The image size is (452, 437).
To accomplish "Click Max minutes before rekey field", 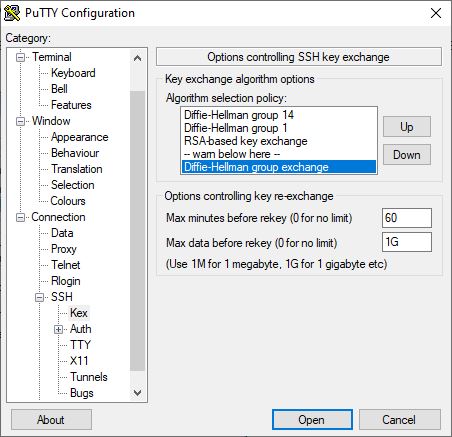I will [407, 218].
